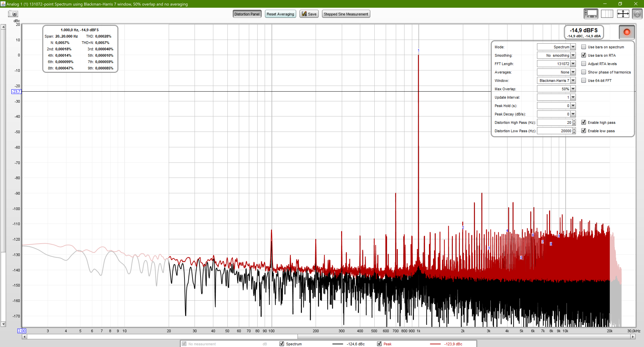Viewport: 644px width, 347px height.
Task: Toggle the scrollbars display icon
Action: point(591,14)
